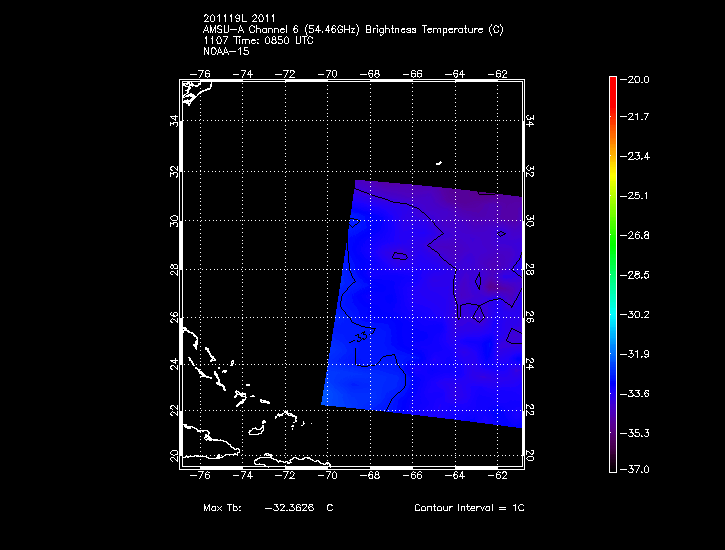The width and height of the screenshot is (725, 550).
Task: Click the right latitude label 22
Action: point(530,410)
